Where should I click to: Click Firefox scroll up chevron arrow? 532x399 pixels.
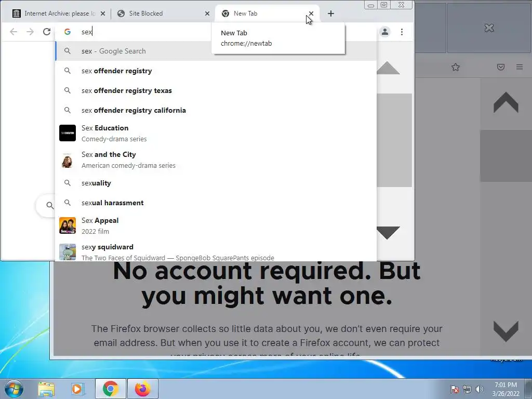(x=506, y=102)
